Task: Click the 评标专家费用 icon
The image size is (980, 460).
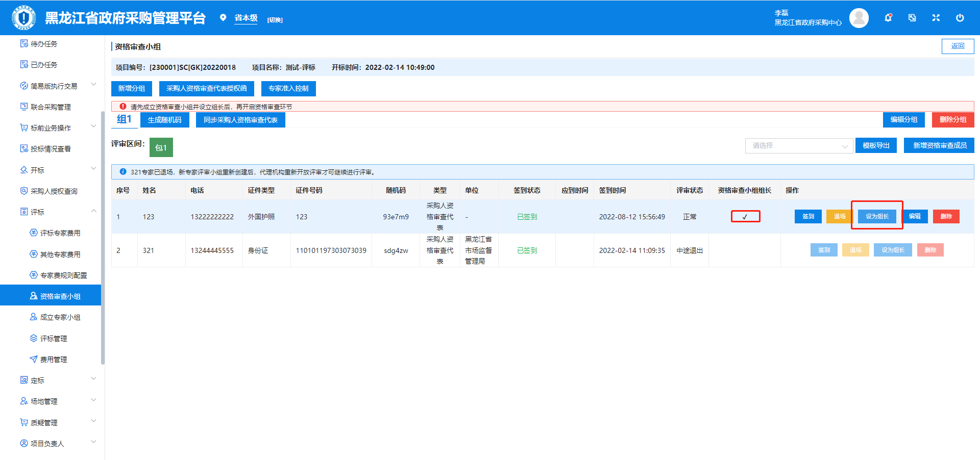Action: click(34, 233)
